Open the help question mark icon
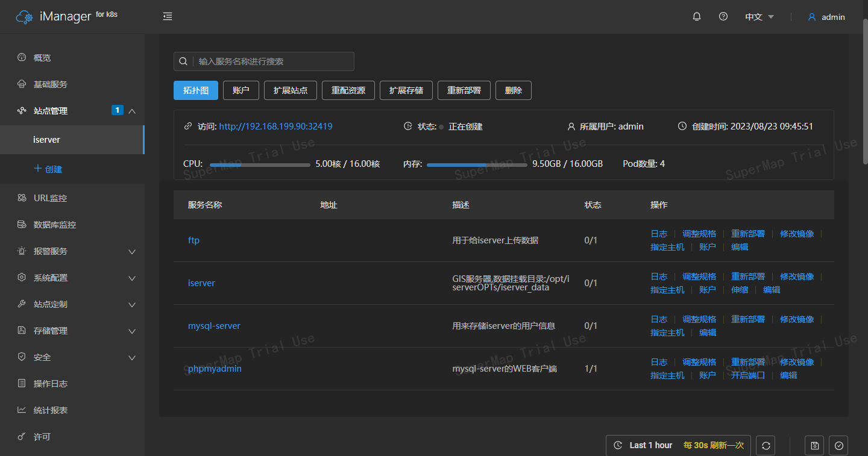The width and height of the screenshot is (868, 456). [x=723, y=17]
